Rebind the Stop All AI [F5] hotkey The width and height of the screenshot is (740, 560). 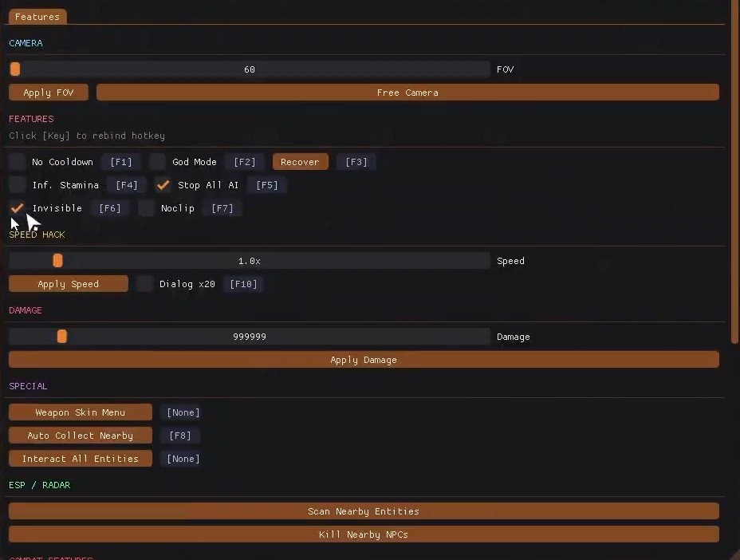click(x=266, y=185)
